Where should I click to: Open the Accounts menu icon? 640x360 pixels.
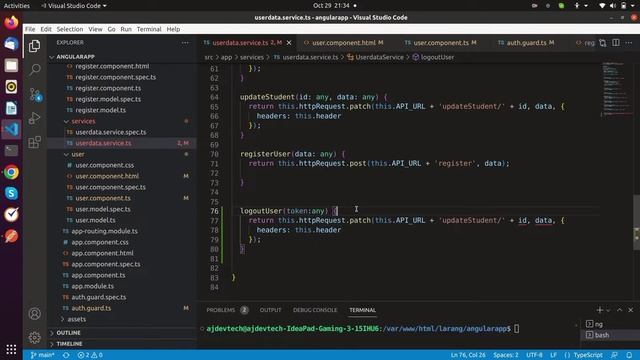pyautogui.click(x=35, y=313)
